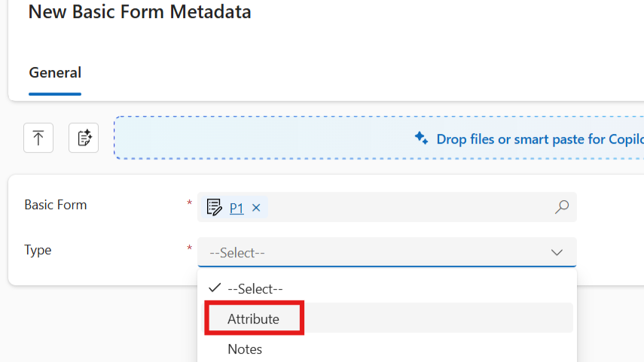Click the form icon beside P1
This screenshot has height=362, width=644.
pos(214,207)
